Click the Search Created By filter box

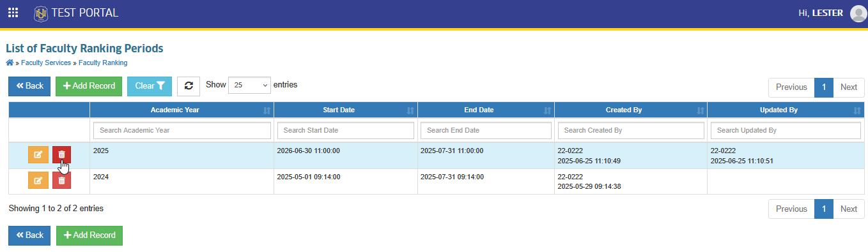coord(631,130)
